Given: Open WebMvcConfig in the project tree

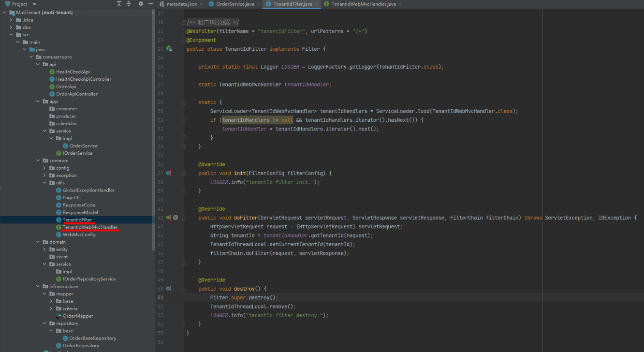Looking at the screenshot, I should tap(79, 235).
